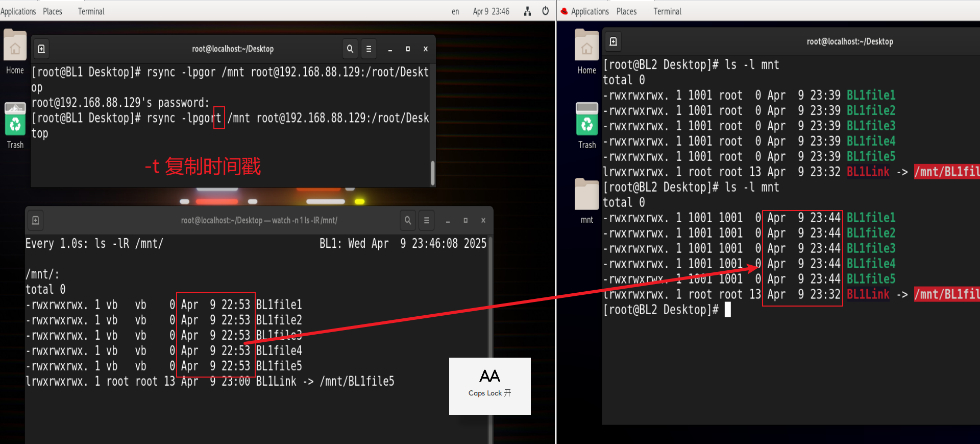
Task: Click the power icon in top bar
Action: click(x=545, y=11)
